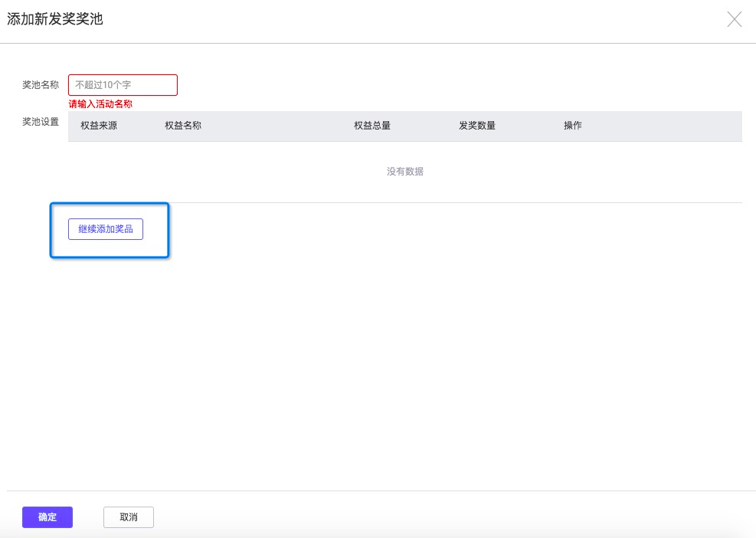Cancel using the 取消 button
This screenshot has height=538, width=756.
[x=129, y=517]
